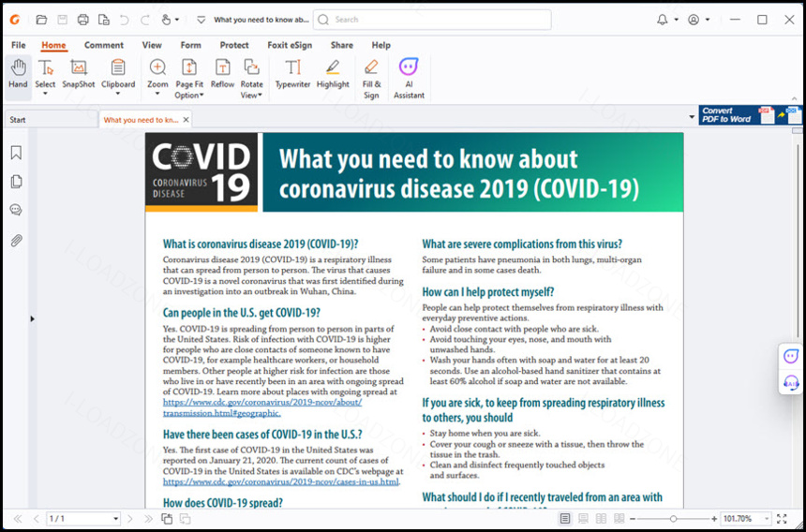Switch to continuous facing view mode
Screen dimensions: 806x532
(x=619, y=519)
